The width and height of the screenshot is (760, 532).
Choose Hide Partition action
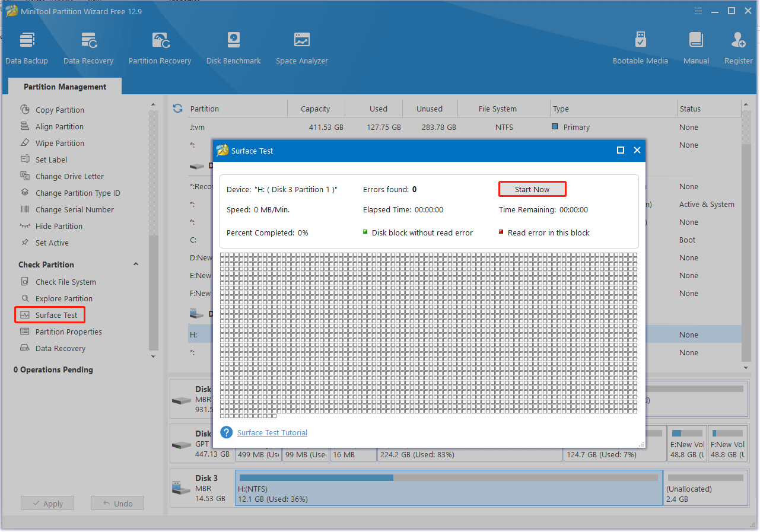click(59, 226)
